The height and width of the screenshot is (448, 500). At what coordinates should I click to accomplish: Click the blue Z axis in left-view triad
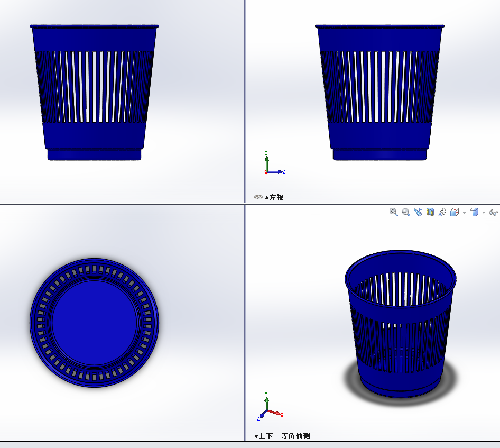276,172
